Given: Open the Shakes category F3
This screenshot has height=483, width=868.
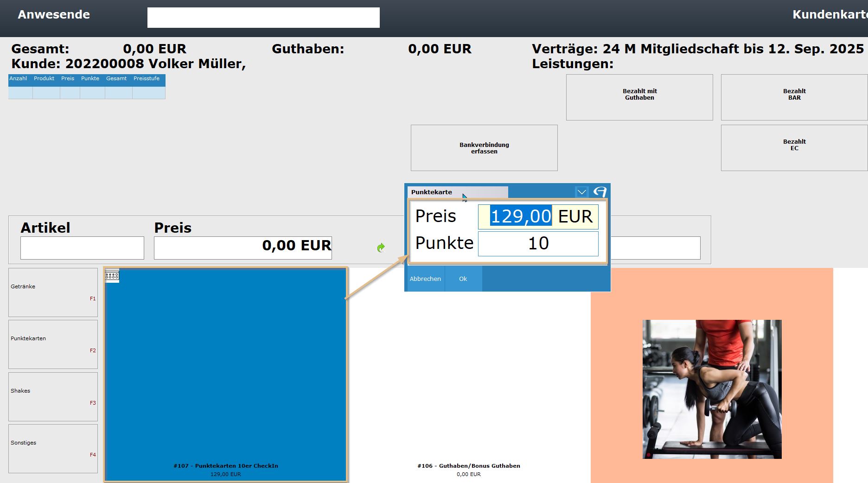Looking at the screenshot, I should 53,397.
